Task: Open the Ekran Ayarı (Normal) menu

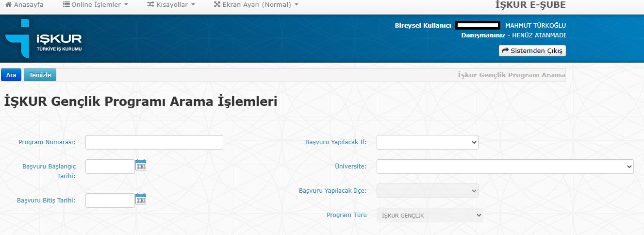Action: 256,5
